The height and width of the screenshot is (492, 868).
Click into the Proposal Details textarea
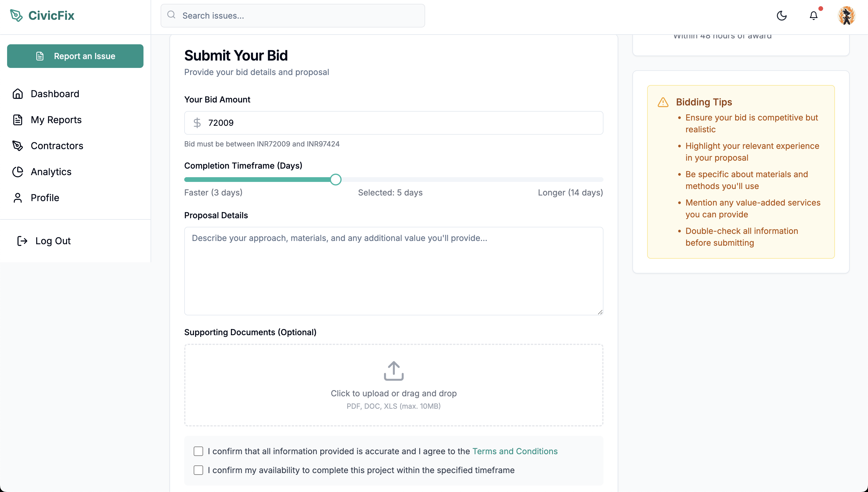394,271
